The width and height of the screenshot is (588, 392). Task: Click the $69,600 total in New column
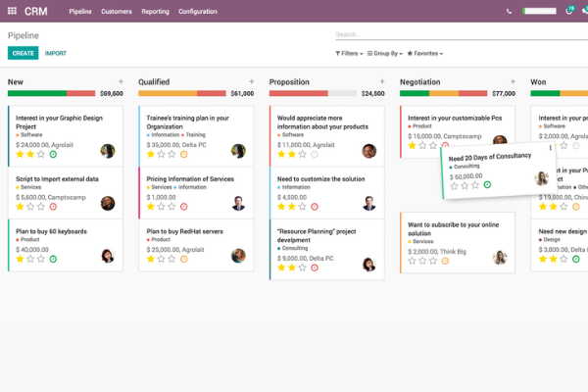point(112,93)
